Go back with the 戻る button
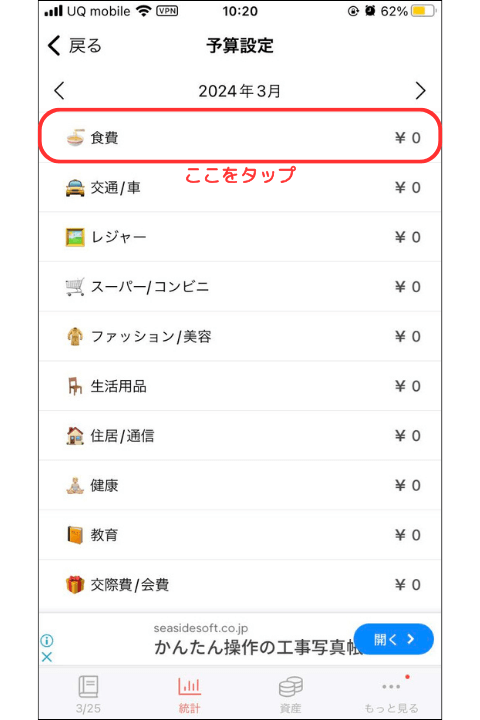Viewport: 480px width, 720px height. (74, 45)
